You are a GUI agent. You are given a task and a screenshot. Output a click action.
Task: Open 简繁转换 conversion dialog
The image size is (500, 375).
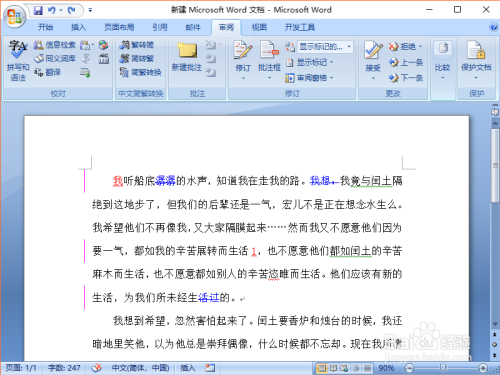(140, 72)
